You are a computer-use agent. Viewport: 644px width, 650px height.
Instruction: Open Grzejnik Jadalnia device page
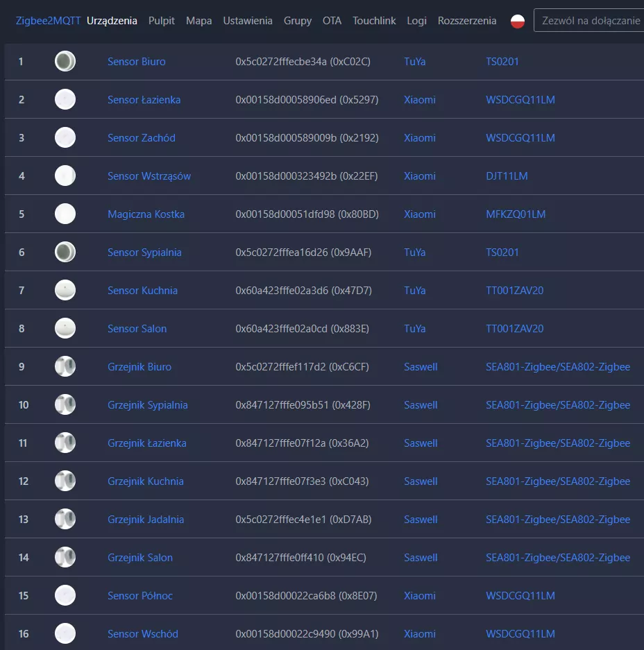click(x=146, y=520)
